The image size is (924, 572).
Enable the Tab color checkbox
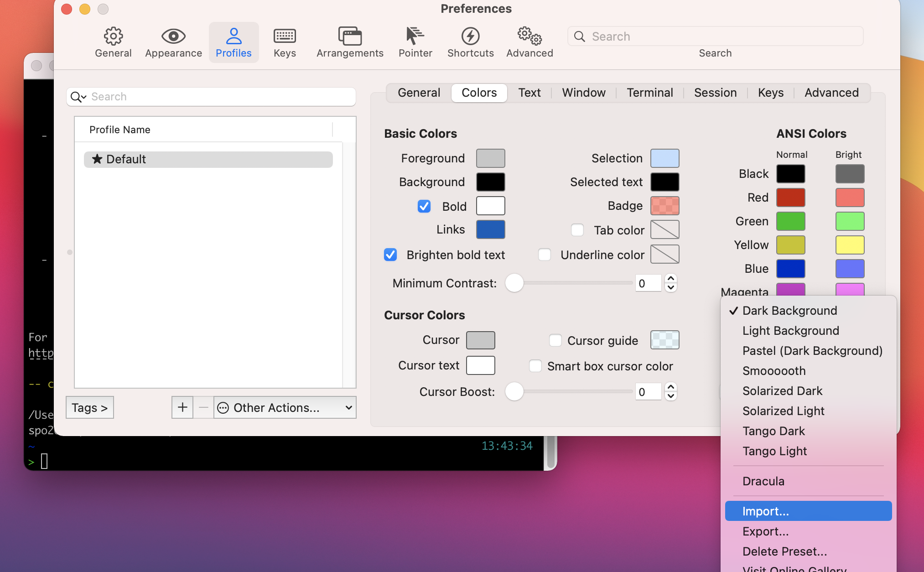[577, 230]
